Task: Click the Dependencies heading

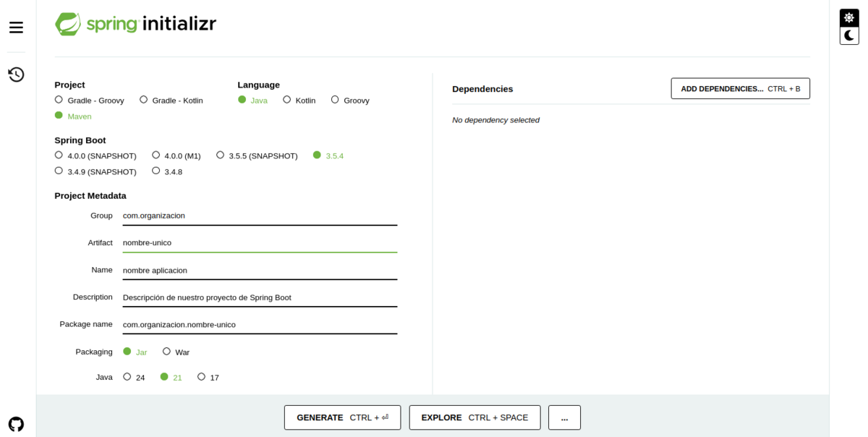Action: pyautogui.click(x=482, y=89)
